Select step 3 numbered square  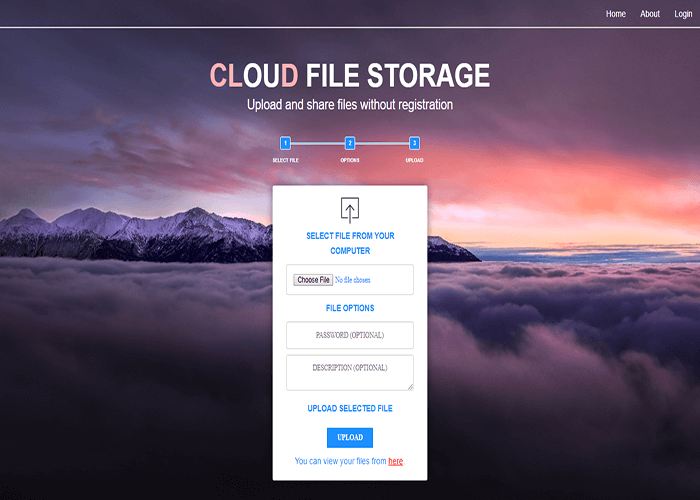[x=414, y=144]
